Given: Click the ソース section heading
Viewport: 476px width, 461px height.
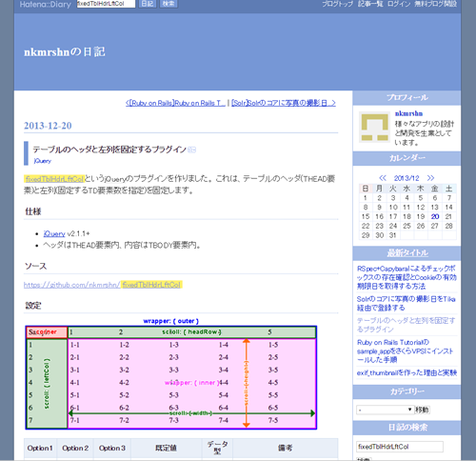Looking at the screenshot, I should [35, 266].
